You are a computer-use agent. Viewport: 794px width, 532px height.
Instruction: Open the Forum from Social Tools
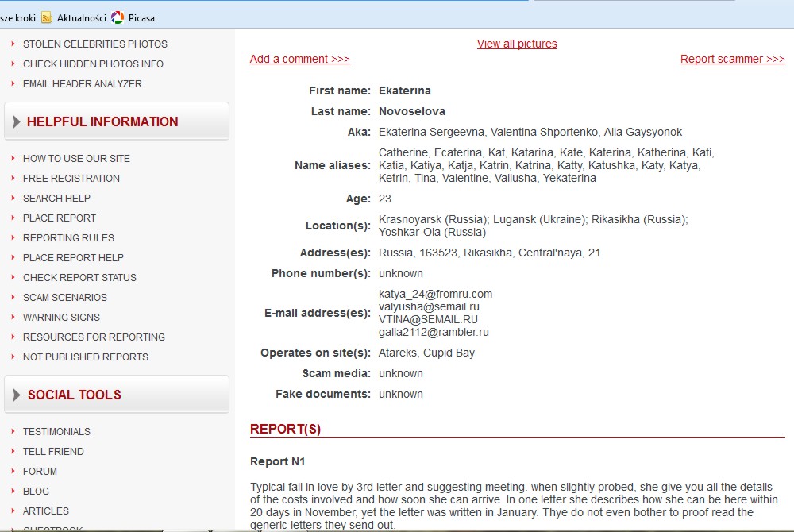pos(40,472)
